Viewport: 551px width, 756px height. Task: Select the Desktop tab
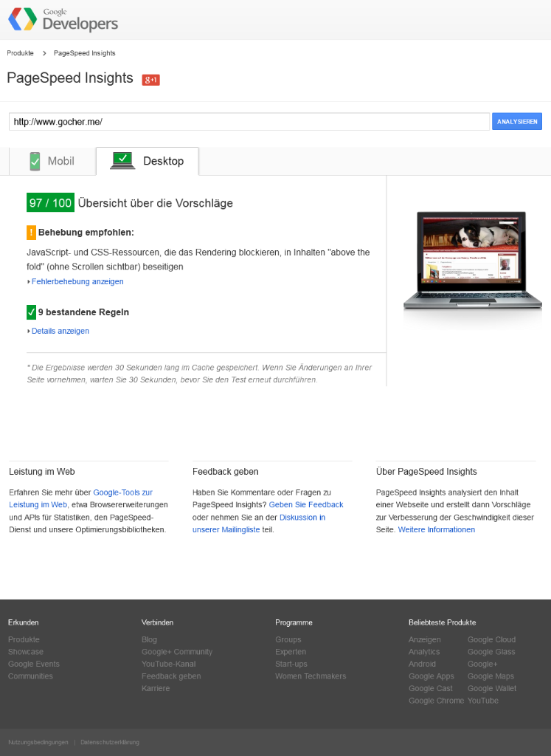click(148, 161)
